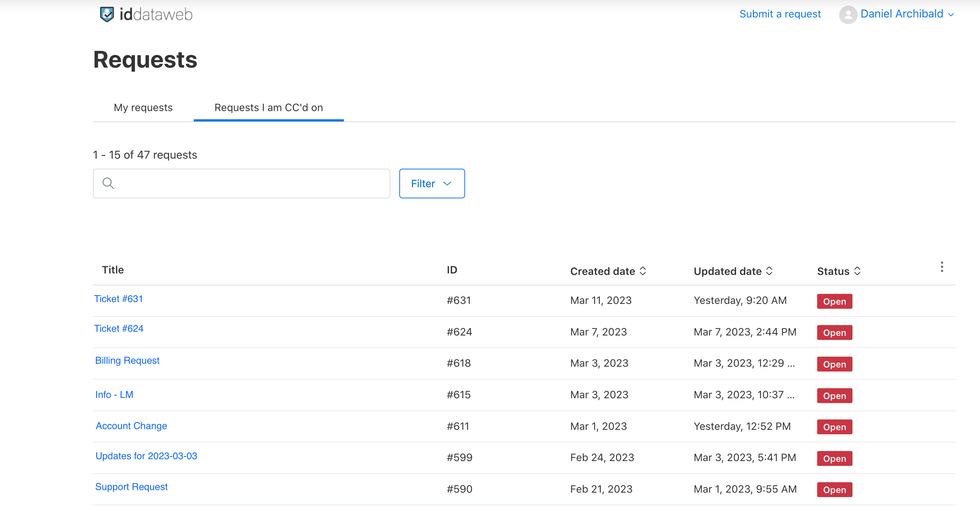This screenshot has height=506, width=980.
Task: Open the Billing Request ticket
Action: click(x=127, y=360)
